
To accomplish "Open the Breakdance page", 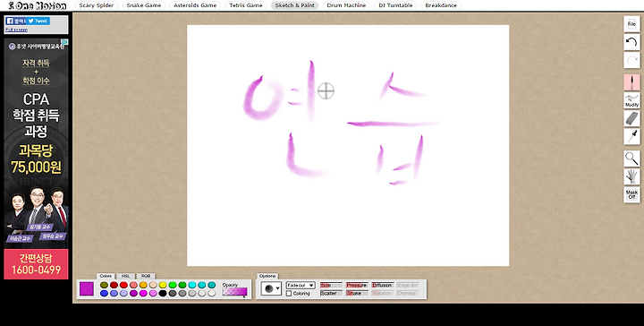I will coord(441,5).
